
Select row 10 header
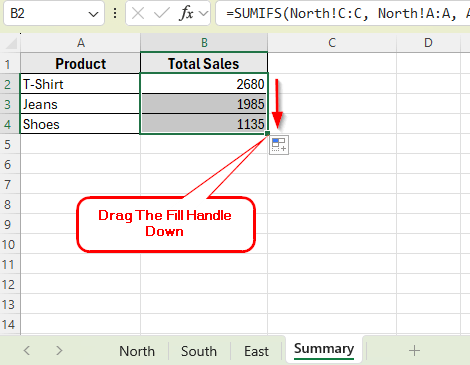tap(9, 245)
